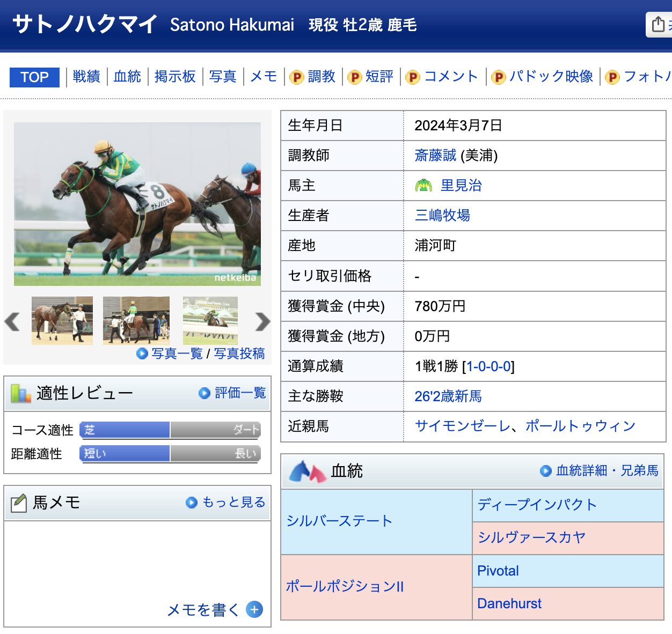Open the 写真一覧 link
This screenshot has width=672, height=634.
click(x=177, y=353)
